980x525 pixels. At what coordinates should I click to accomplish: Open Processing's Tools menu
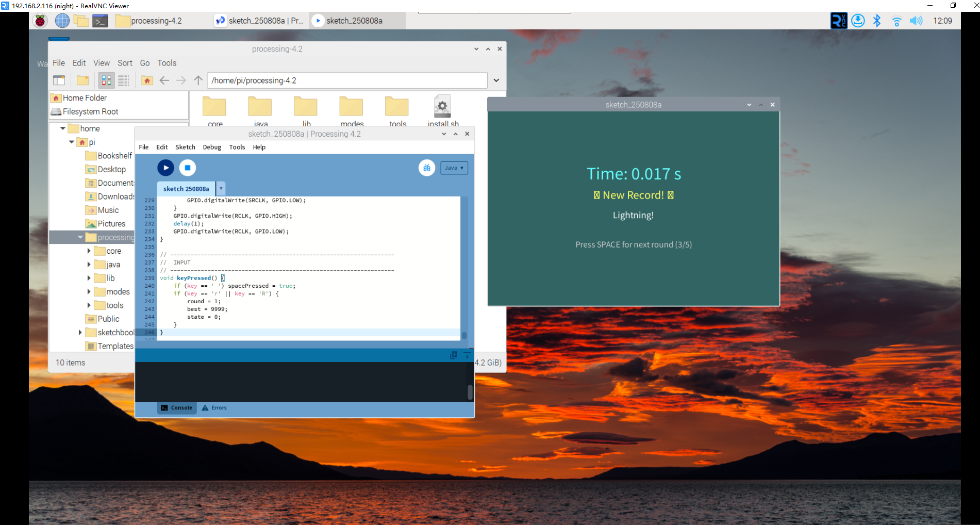coord(237,147)
